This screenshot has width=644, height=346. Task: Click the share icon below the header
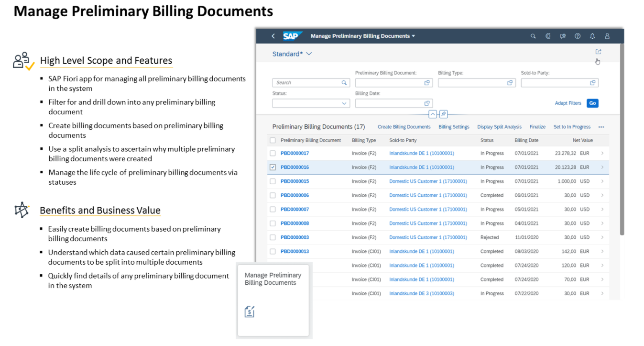click(598, 52)
